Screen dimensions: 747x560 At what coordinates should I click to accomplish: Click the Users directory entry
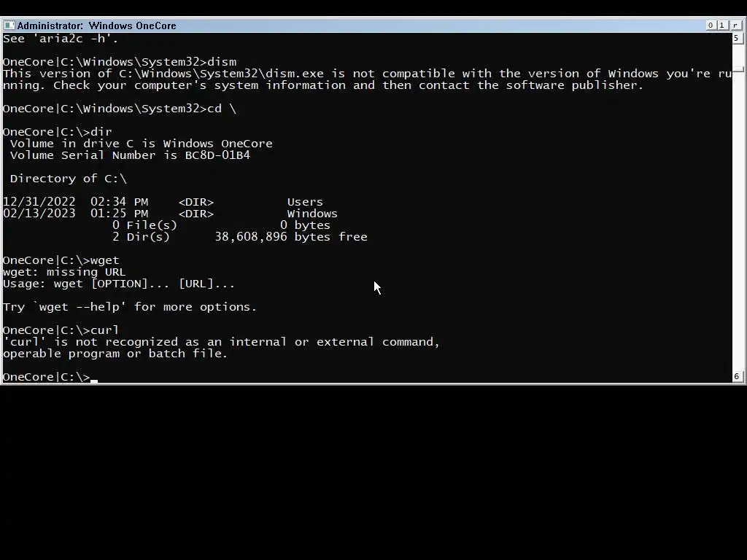(x=305, y=202)
